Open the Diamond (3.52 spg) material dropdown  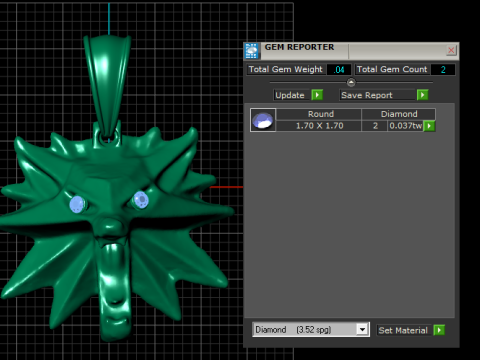point(362,330)
